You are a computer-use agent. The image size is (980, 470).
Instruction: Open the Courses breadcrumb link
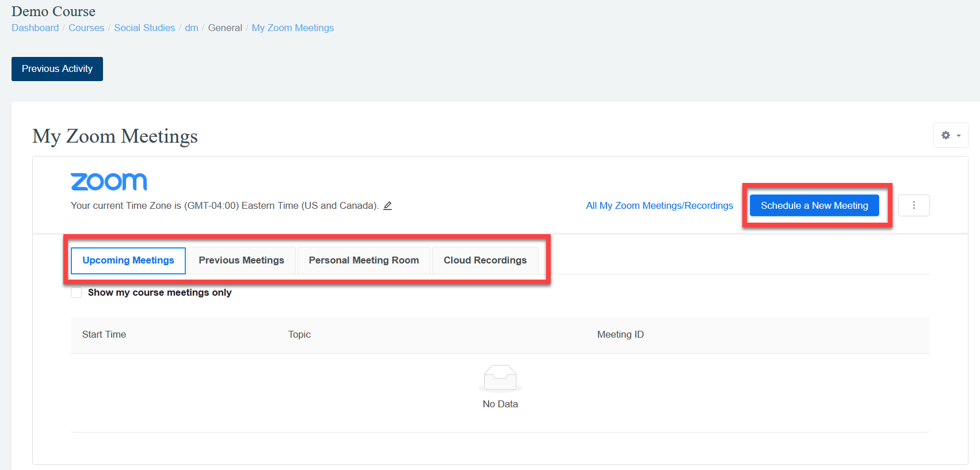[86, 28]
